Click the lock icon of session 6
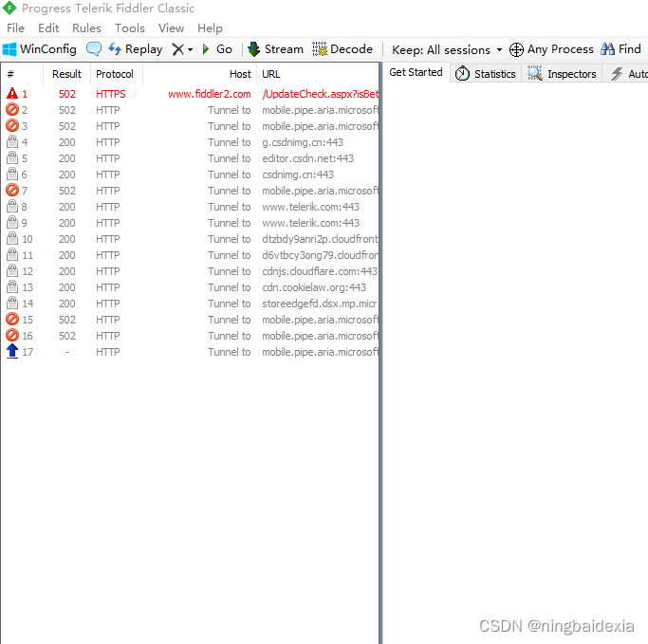 pyautogui.click(x=12, y=174)
